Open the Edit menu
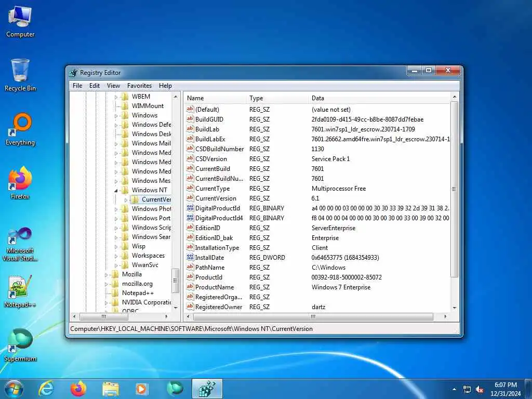 pos(95,86)
